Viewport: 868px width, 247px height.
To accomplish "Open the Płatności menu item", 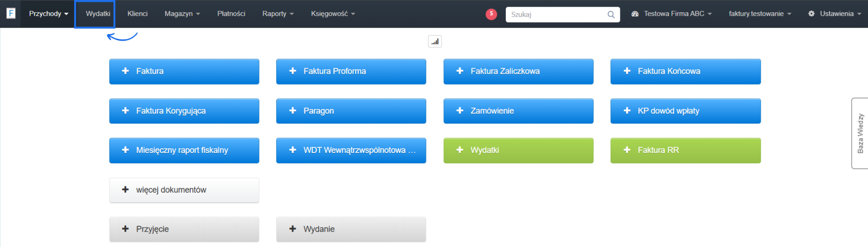I will click(231, 14).
